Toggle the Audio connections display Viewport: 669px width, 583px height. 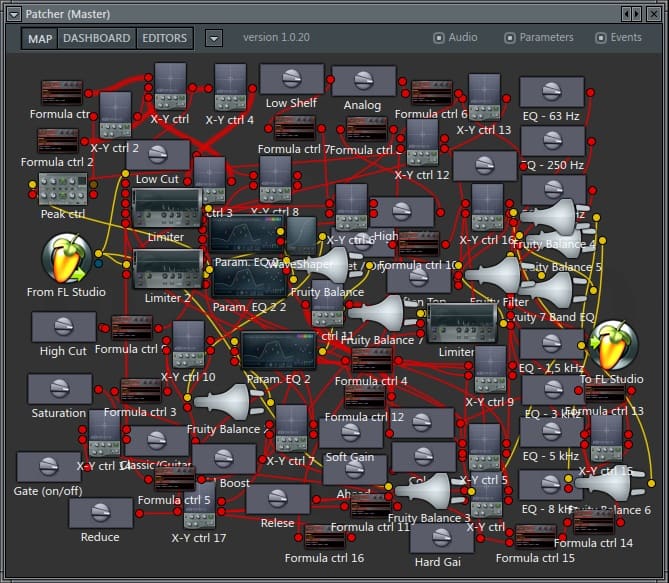tap(455, 38)
